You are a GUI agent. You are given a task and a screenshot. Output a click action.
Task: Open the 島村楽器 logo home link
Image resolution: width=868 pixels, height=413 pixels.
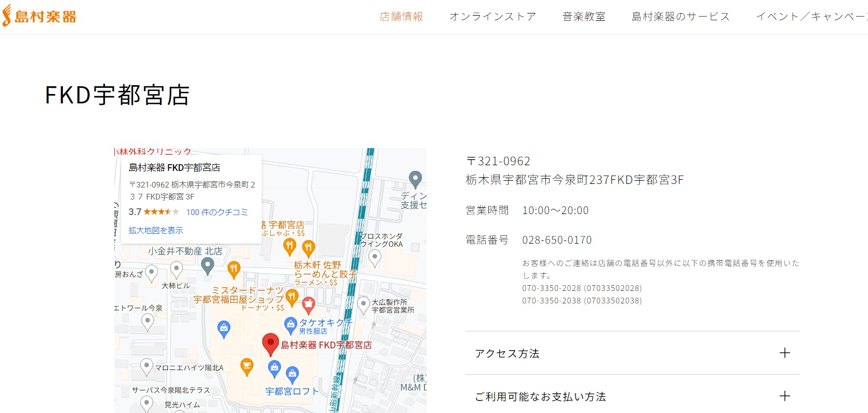coord(39,16)
